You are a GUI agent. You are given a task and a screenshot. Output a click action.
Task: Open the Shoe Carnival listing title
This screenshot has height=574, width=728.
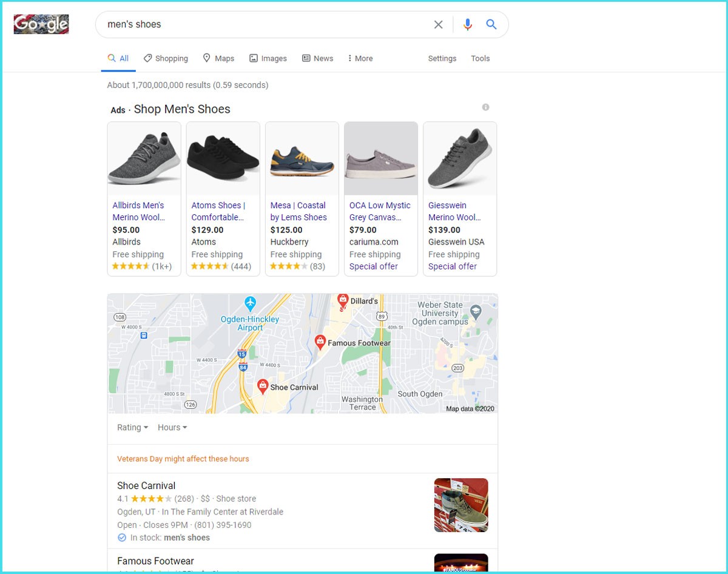tap(146, 485)
